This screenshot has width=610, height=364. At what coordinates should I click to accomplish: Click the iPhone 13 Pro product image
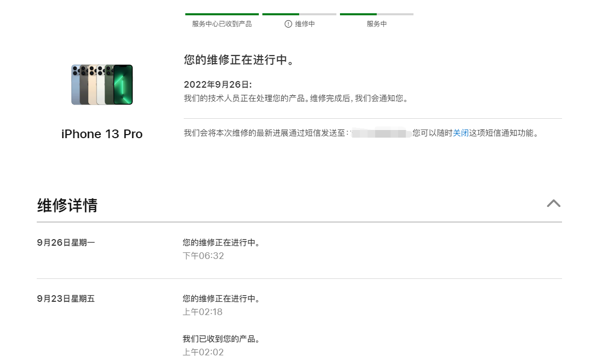click(x=102, y=85)
